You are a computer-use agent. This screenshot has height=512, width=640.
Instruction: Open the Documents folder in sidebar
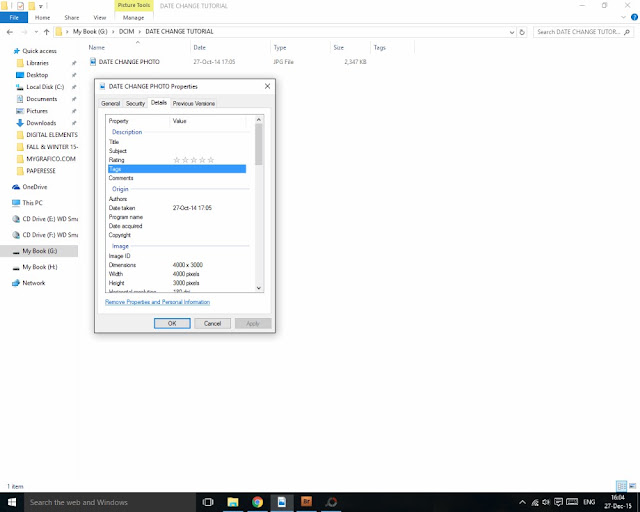tap(42, 99)
